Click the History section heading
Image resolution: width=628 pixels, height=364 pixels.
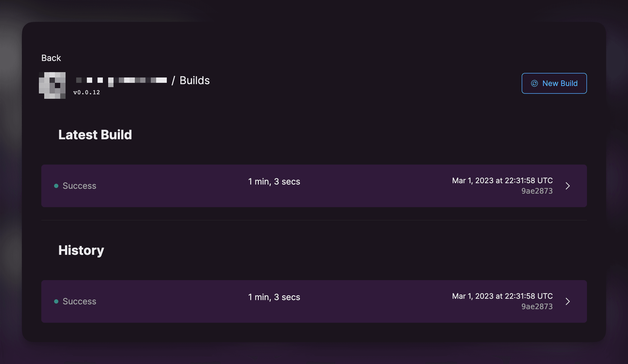(x=81, y=250)
